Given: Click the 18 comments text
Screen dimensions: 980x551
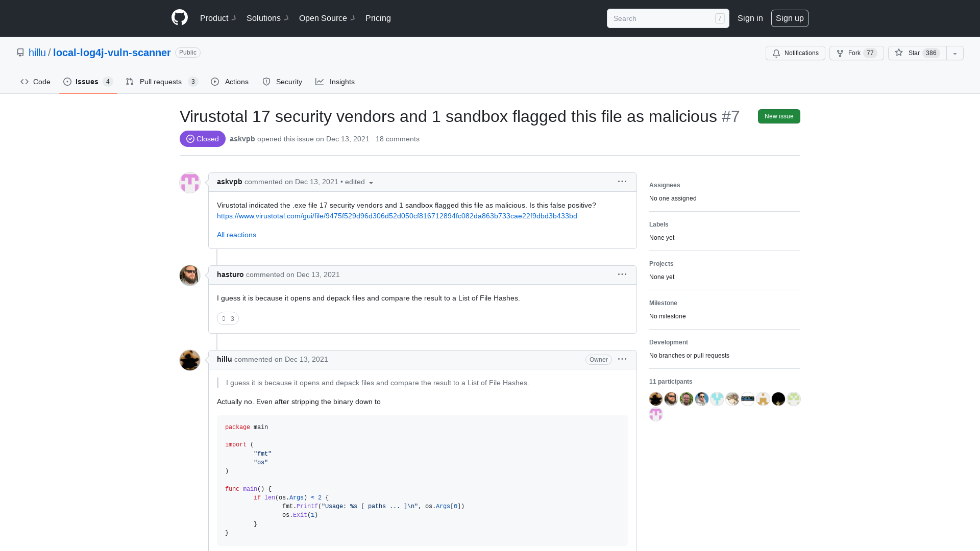Looking at the screenshot, I should [398, 139].
